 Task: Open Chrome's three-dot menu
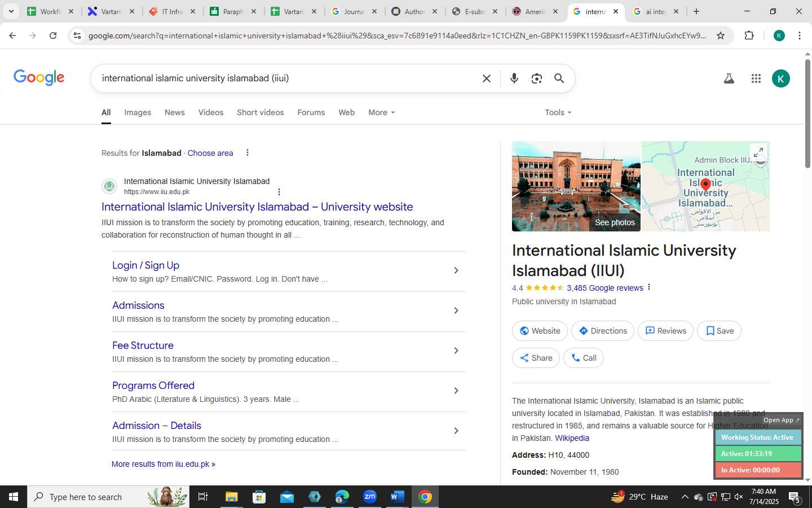[x=800, y=36]
